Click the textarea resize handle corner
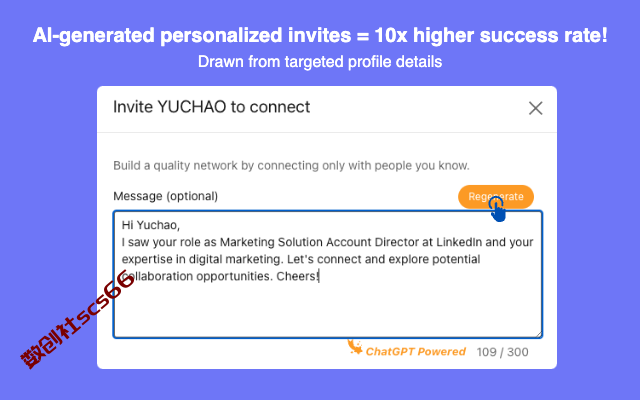This screenshot has width=640, height=400. [x=538, y=334]
